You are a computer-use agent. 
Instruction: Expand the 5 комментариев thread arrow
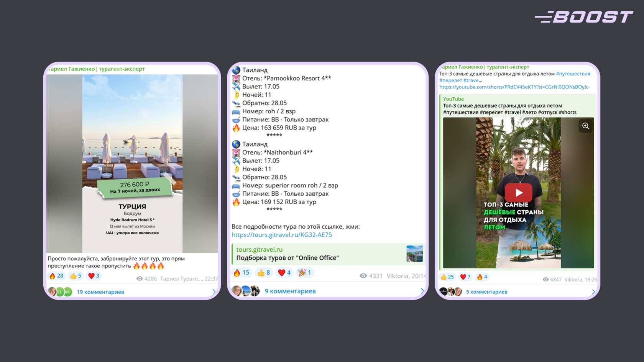[593, 292]
